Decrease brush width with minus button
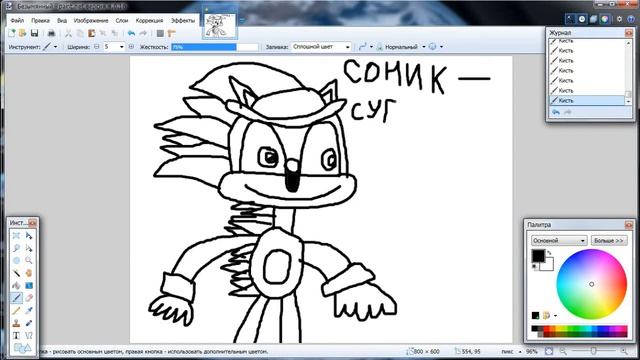Image resolution: width=640 pixels, height=360 pixels. point(97,47)
